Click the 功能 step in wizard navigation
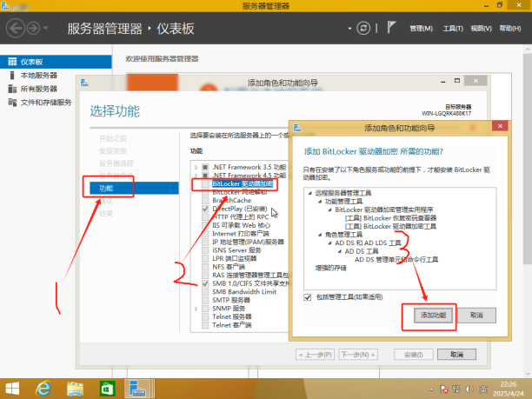Image resolution: width=532 pixels, height=399 pixels. click(x=134, y=189)
